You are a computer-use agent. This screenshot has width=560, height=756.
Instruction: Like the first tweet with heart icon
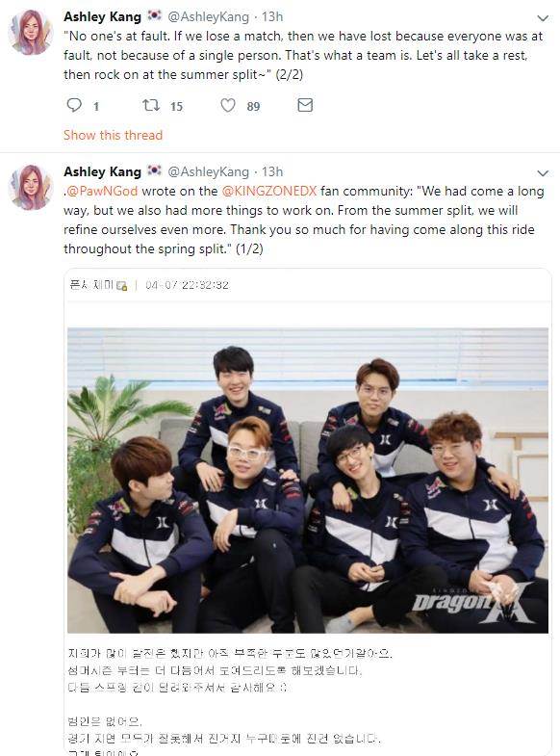pyautogui.click(x=228, y=105)
